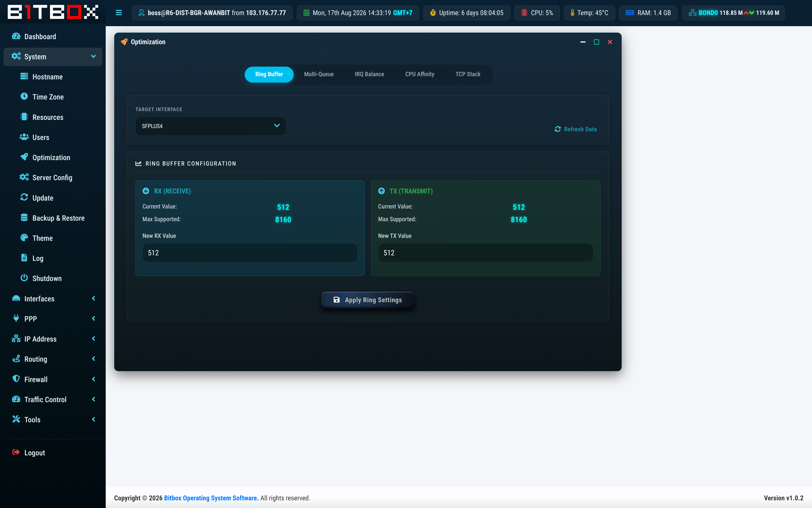Expand the Routing menu
The width and height of the screenshot is (812, 508).
tap(53, 359)
